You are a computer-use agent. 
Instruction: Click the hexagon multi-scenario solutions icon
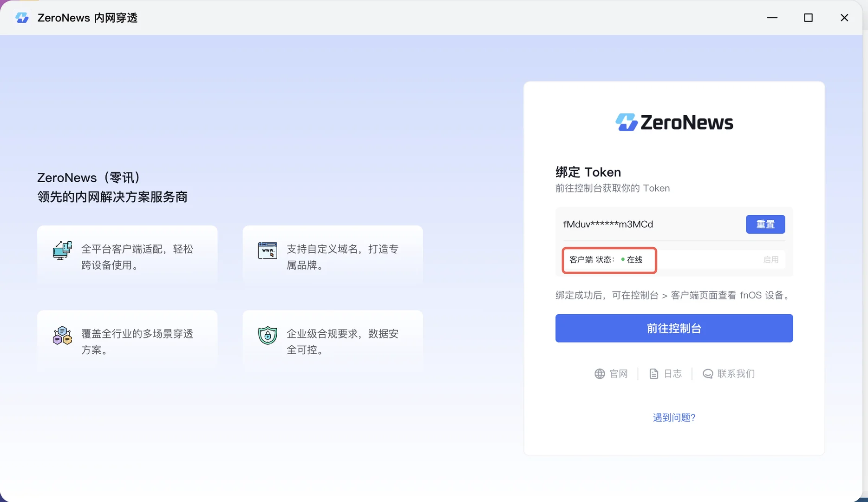point(62,335)
